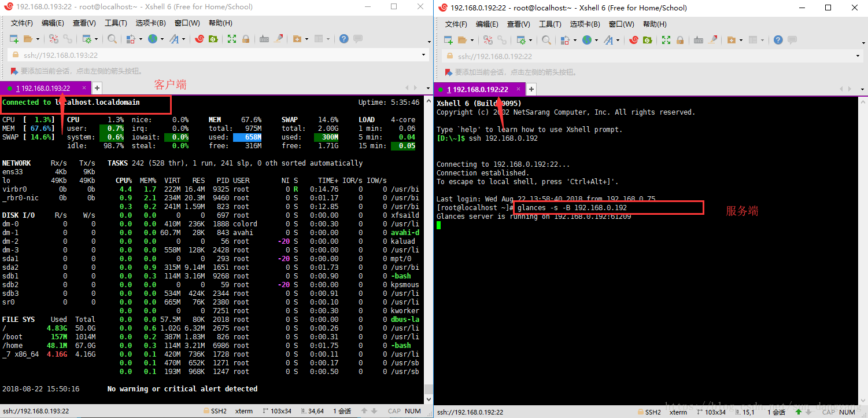Click globe encoding icon in 192.168.0.193 window
The height and width of the screenshot is (418, 868).
(x=153, y=39)
